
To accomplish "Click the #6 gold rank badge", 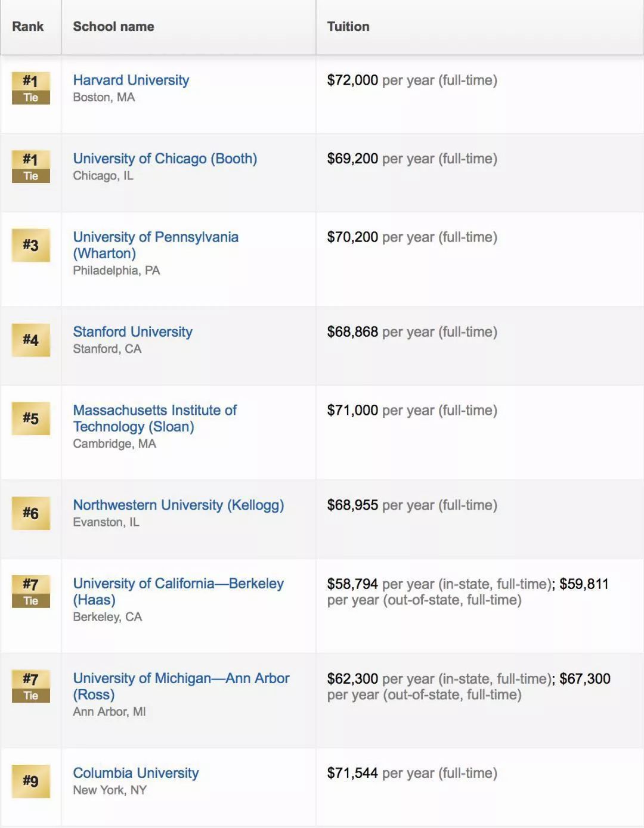I will click(31, 513).
